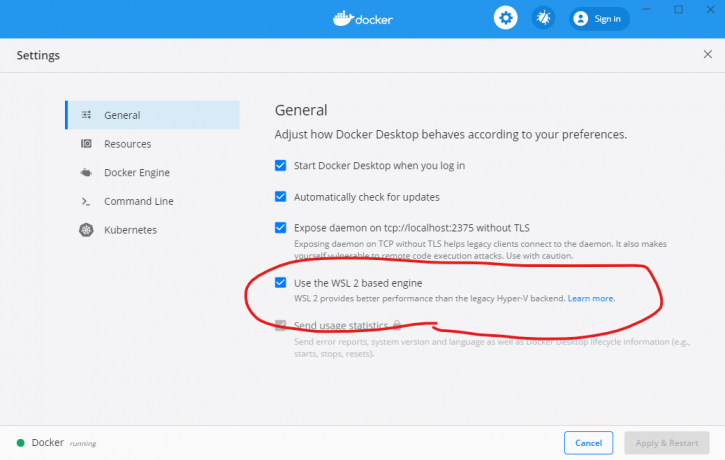
Task: Click the Docker Engine whale icon
Action: pyautogui.click(x=86, y=172)
